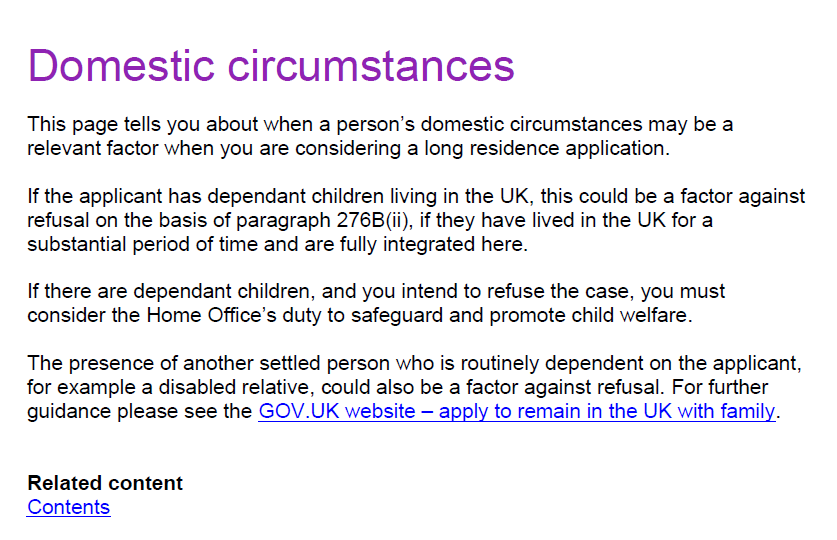Click the paragraph starting 'If there are dependant'
The height and width of the screenshot is (540, 837).
click(x=376, y=303)
